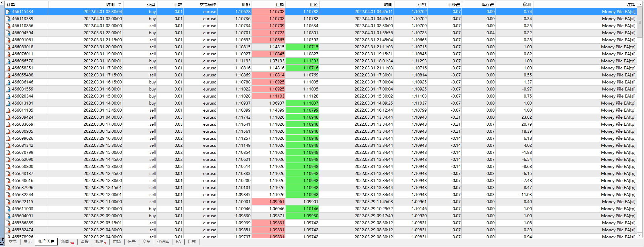Select order number 465582474
Viewport: 644px width, 247px height.
(x=22, y=230)
